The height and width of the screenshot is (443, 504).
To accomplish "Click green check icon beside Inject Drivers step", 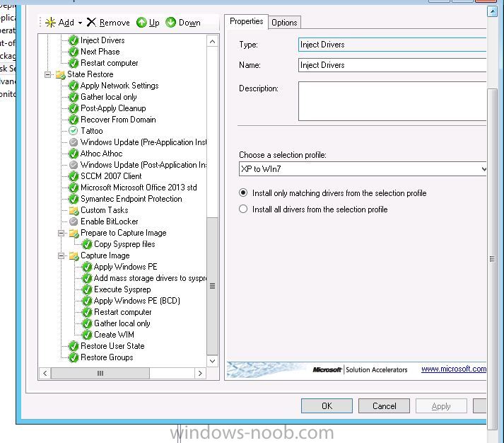I will coord(74,40).
